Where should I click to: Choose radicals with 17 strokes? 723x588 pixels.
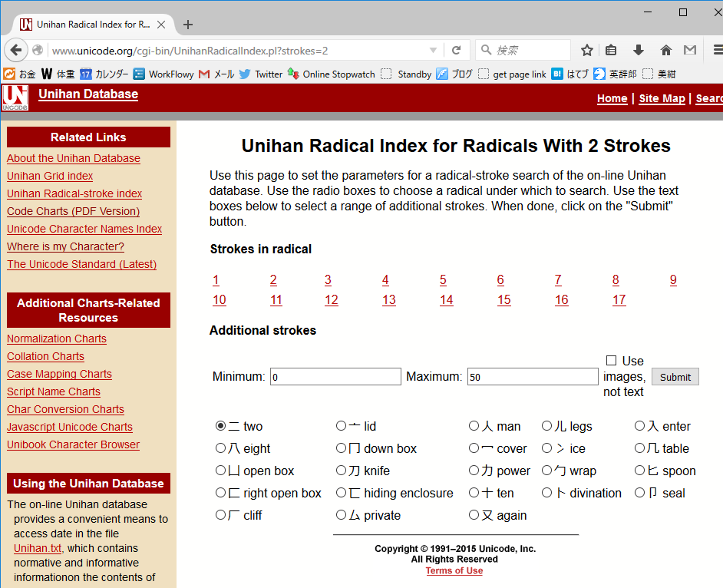(619, 300)
